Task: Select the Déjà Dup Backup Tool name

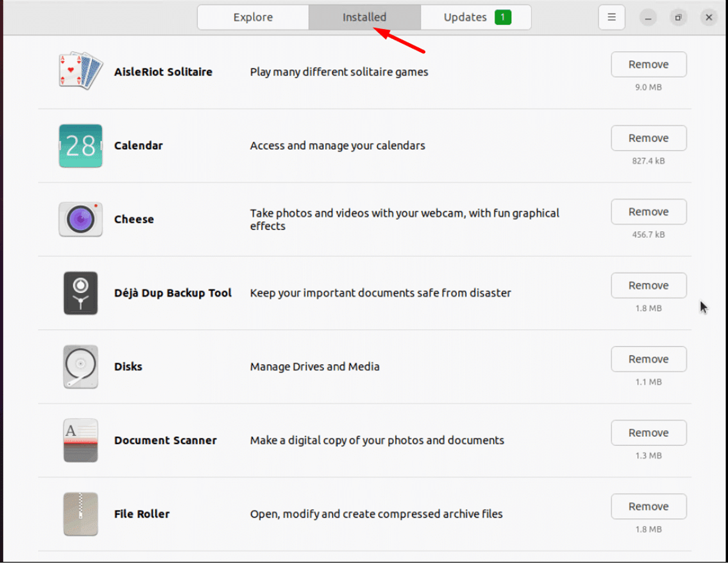Action: coord(173,293)
